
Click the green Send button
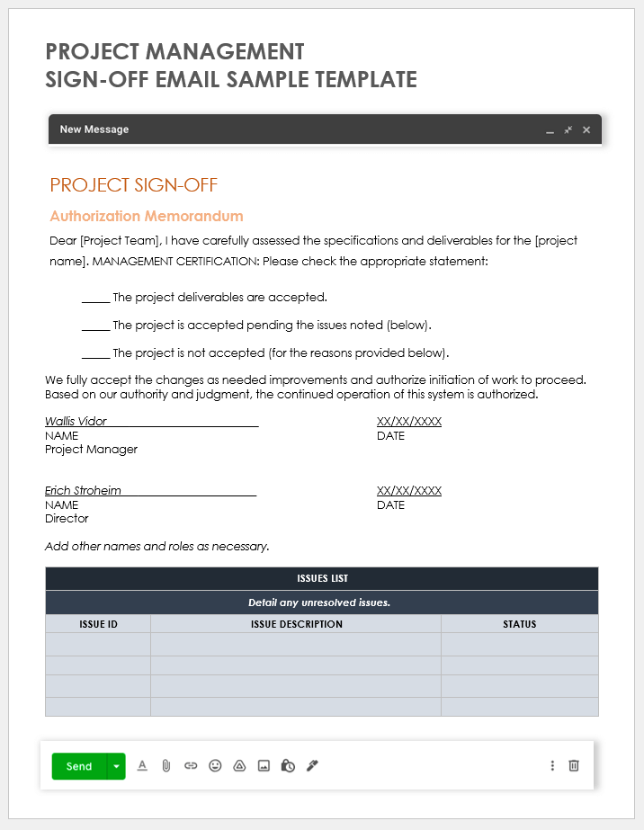79,766
